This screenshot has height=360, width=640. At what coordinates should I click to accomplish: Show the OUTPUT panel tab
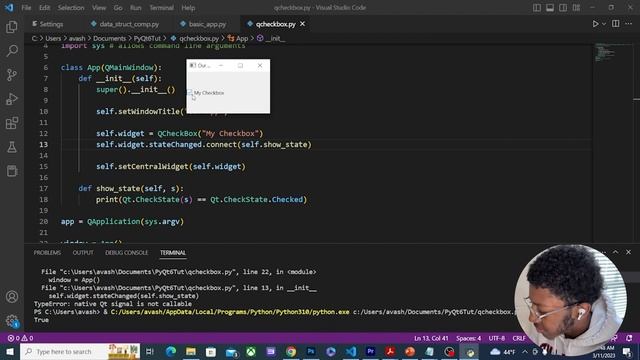click(x=83, y=253)
